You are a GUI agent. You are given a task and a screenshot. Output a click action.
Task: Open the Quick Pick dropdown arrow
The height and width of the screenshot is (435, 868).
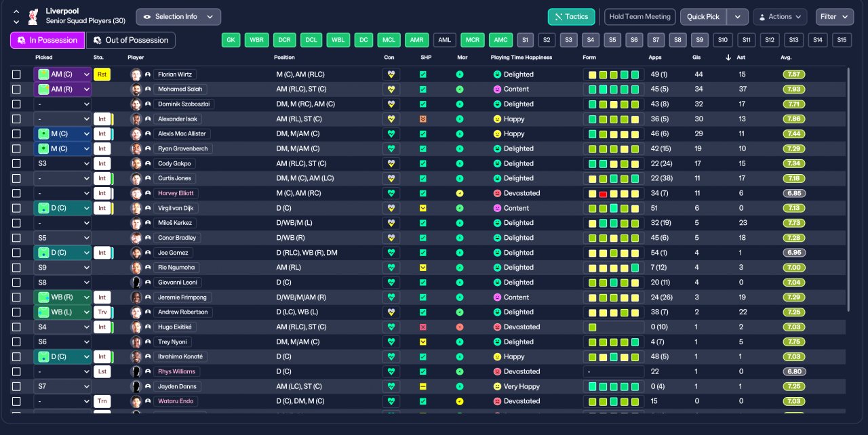click(x=738, y=17)
